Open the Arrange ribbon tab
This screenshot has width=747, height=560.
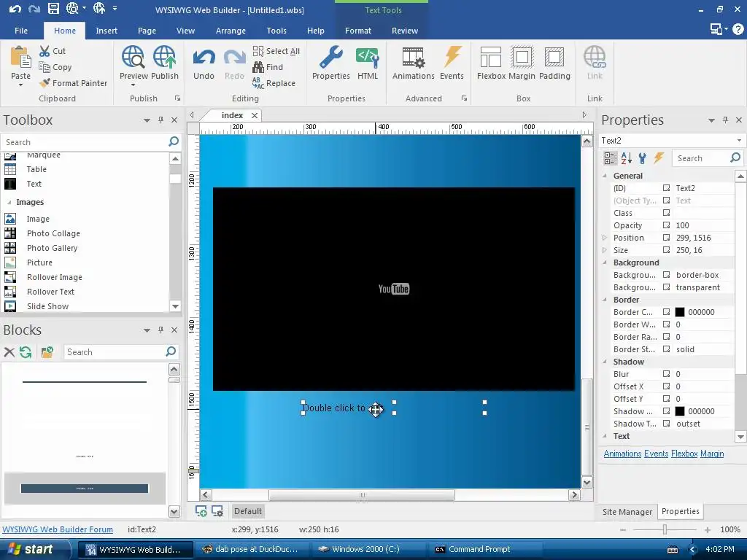tap(231, 31)
